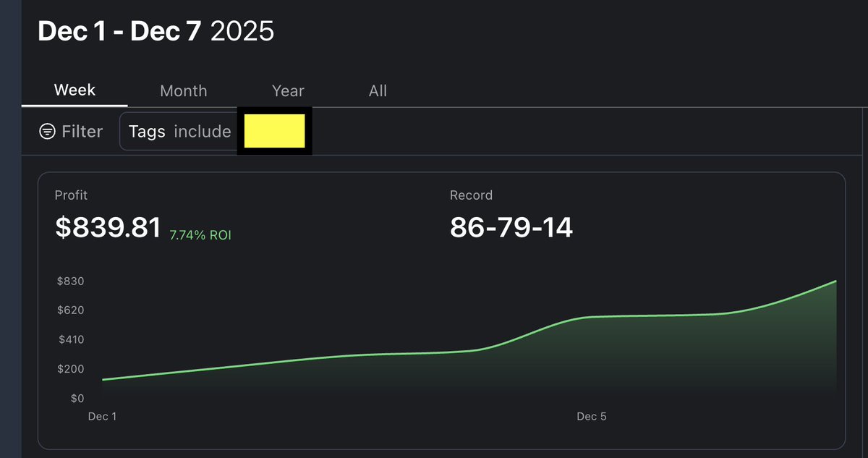Click the $0 axis label

click(x=77, y=398)
